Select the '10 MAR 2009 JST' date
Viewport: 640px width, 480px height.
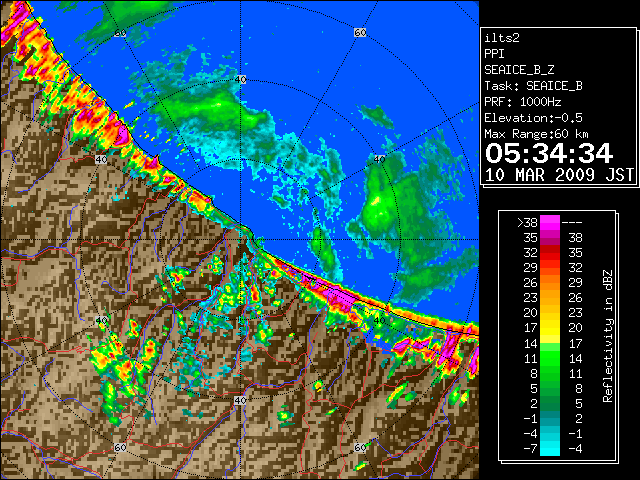[559, 175]
